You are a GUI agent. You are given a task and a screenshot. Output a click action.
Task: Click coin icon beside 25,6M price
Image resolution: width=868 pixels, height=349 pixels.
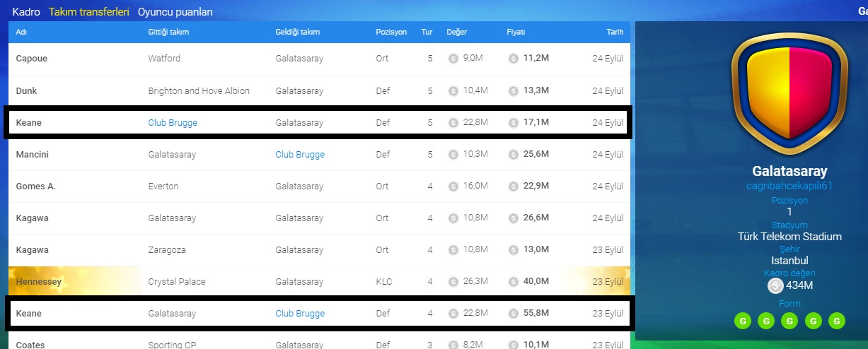pyautogui.click(x=514, y=154)
